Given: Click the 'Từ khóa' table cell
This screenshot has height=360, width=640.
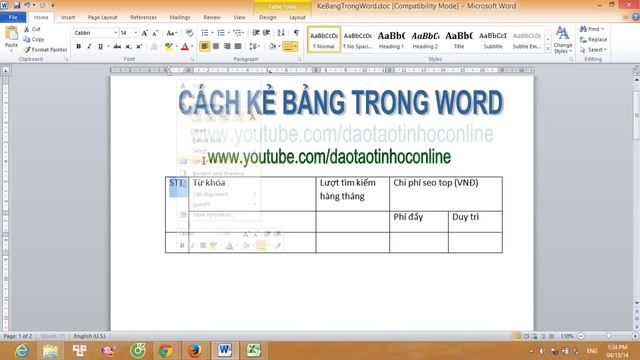Looking at the screenshot, I should tap(252, 194).
